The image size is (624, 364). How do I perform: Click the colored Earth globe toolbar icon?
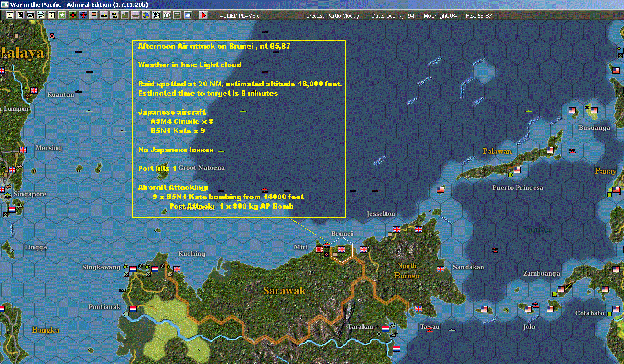[x=145, y=15]
